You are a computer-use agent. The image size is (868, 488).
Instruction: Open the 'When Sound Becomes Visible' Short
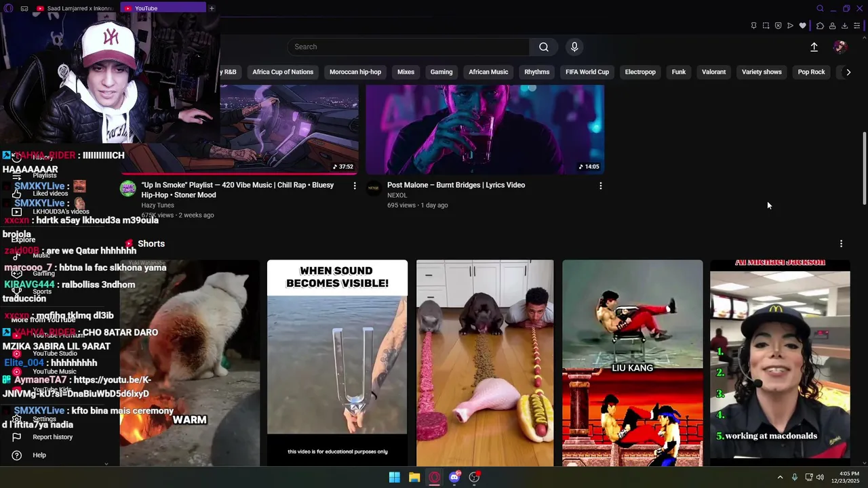click(x=337, y=363)
